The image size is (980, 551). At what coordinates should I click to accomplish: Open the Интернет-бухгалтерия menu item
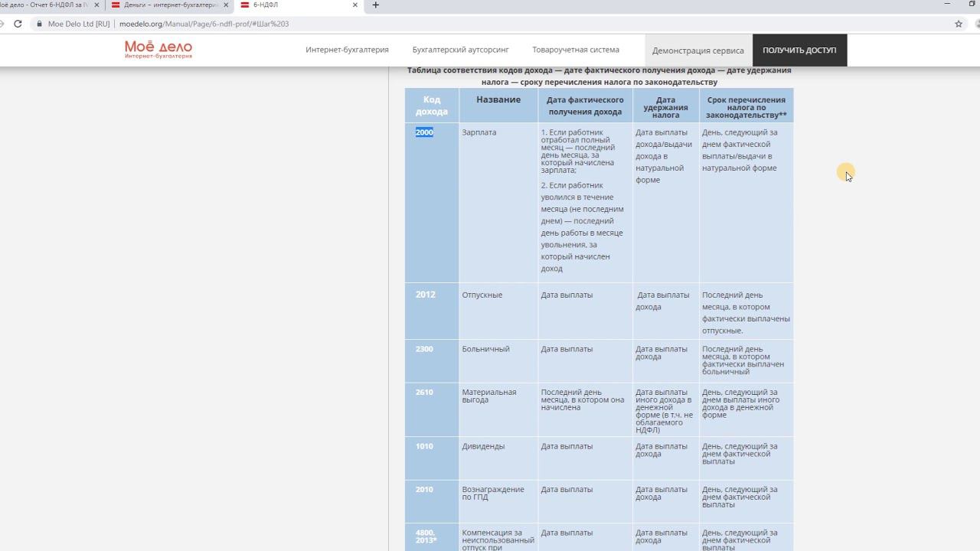[x=347, y=50]
